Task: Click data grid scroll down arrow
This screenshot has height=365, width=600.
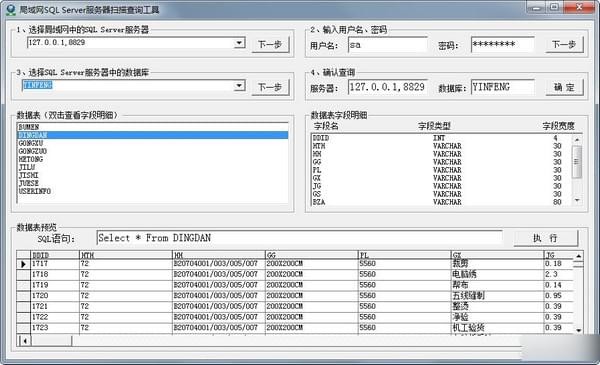Action: 578,330
